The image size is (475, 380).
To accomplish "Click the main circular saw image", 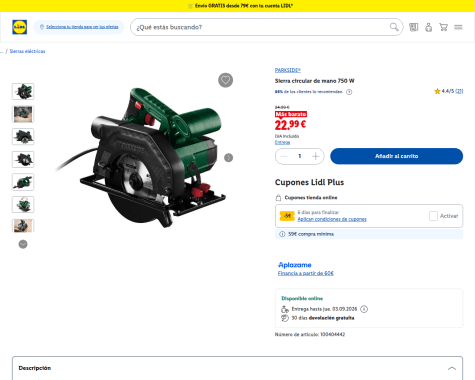I will point(142,157).
